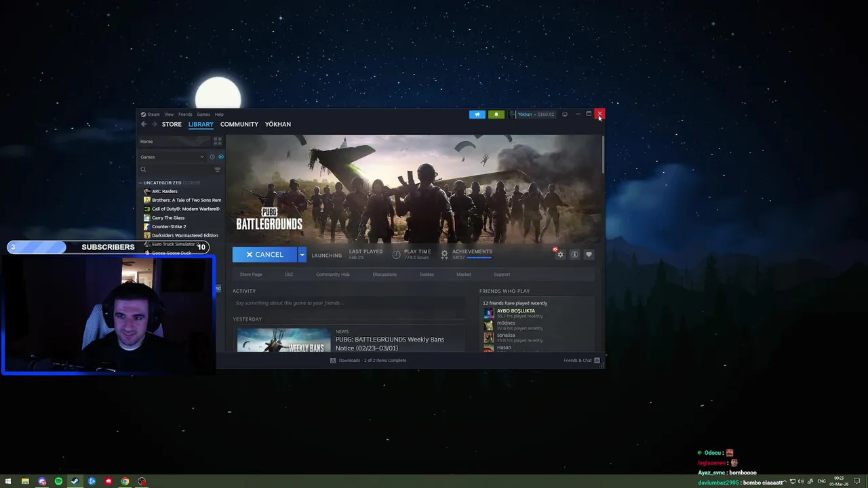Add PUBG to favorites heart icon
This screenshot has height=488, width=868.
click(x=589, y=254)
